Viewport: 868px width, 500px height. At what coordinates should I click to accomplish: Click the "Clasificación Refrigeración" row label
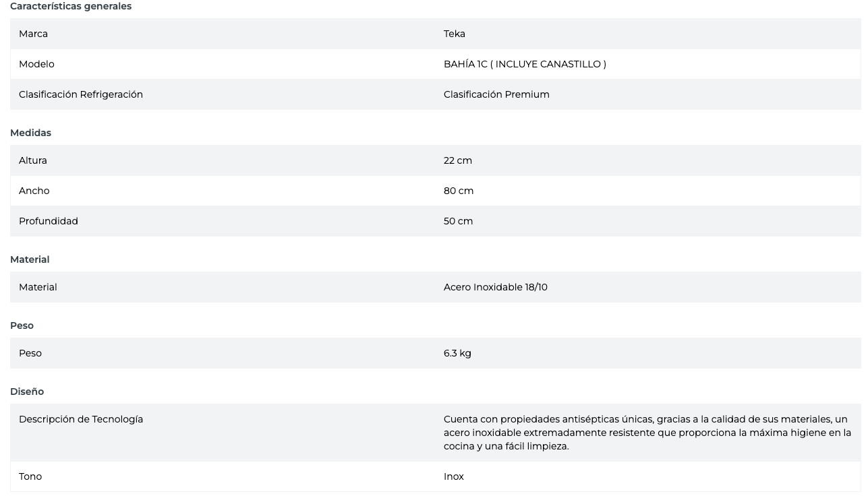pyautogui.click(x=81, y=94)
